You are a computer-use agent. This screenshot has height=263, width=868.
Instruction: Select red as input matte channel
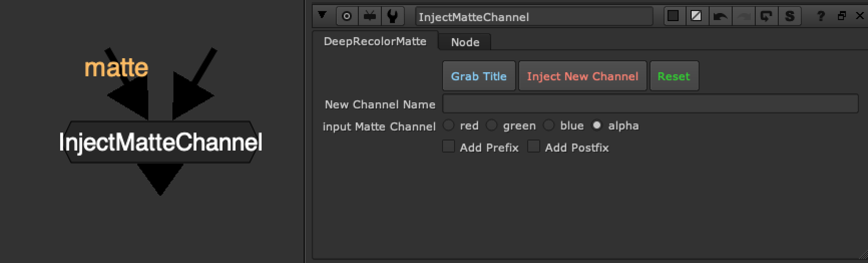tap(449, 126)
